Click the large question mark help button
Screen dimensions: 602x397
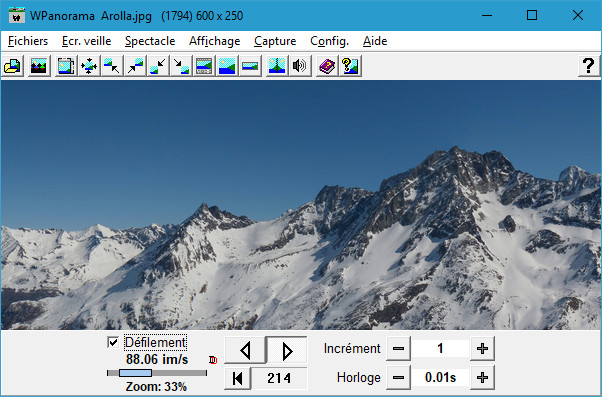(588, 66)
